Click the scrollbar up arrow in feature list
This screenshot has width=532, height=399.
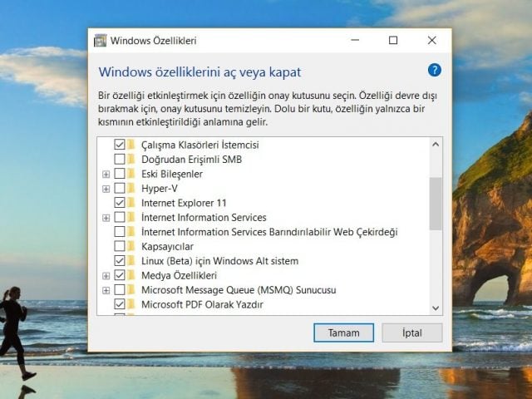pos(436,144)
